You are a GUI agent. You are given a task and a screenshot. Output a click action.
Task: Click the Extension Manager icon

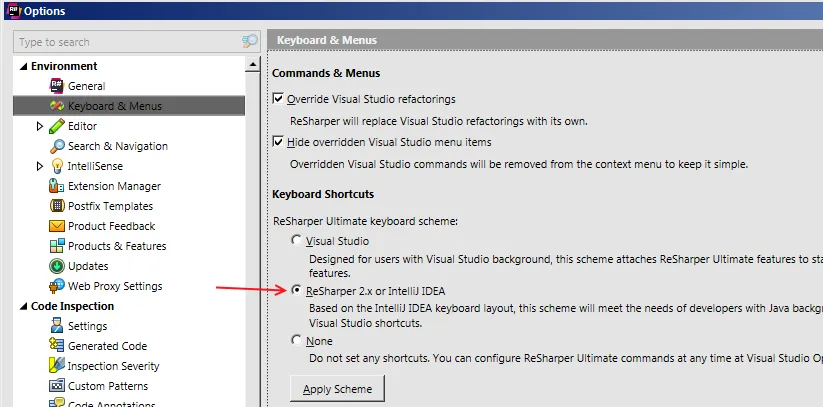(57, 186)
